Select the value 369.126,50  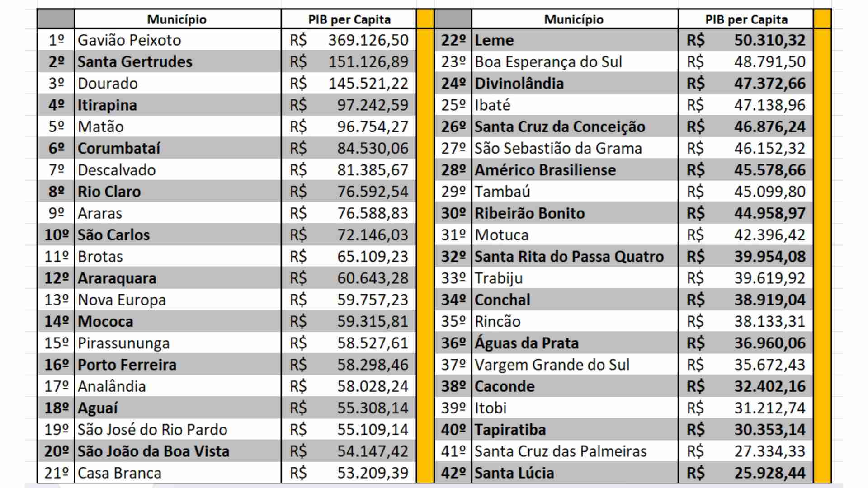click(368, 40)
